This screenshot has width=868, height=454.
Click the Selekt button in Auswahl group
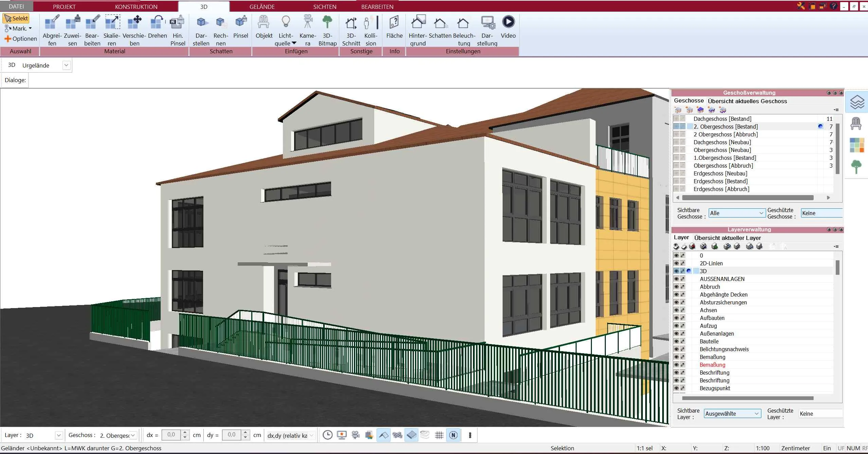point(16,18)
